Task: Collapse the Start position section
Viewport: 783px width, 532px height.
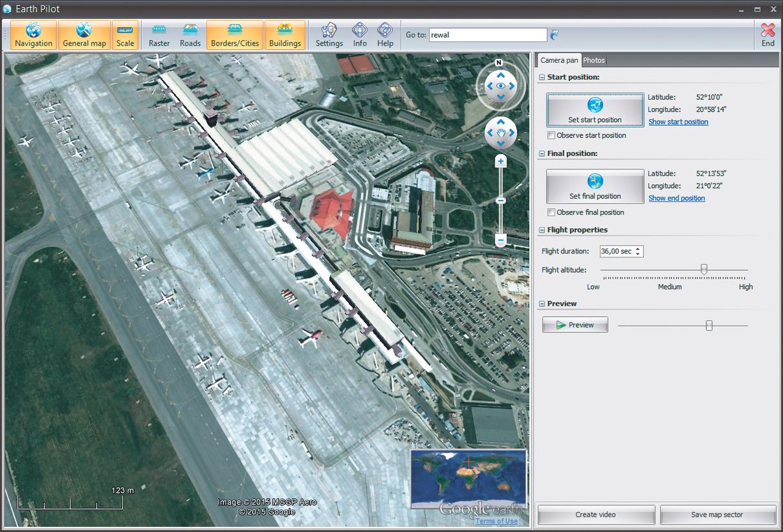Action: 541,78
